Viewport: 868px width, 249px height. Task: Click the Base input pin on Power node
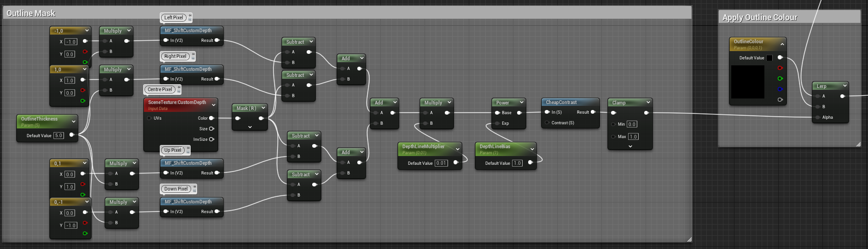click(497, 113)
